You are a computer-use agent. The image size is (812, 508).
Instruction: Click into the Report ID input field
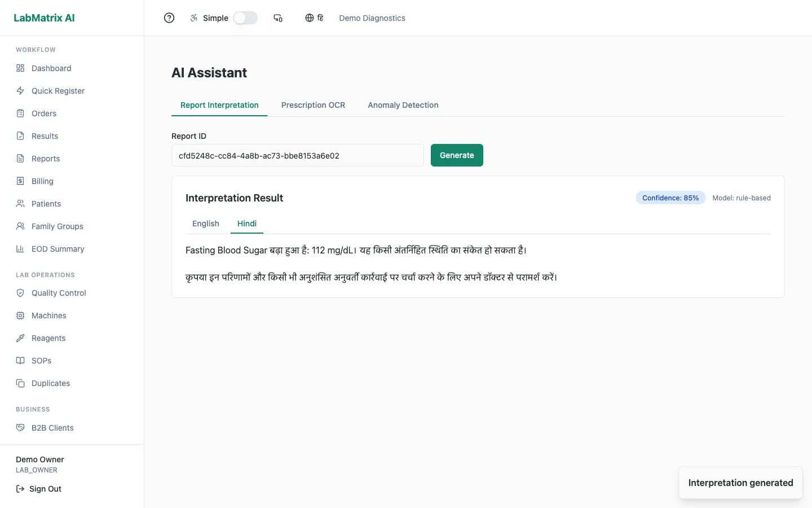click(x=298, y=155)
